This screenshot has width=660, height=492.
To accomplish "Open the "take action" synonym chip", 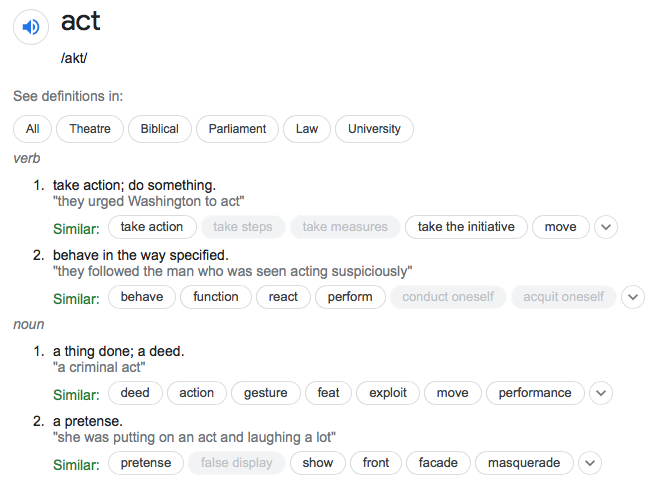I will point(152,227).
